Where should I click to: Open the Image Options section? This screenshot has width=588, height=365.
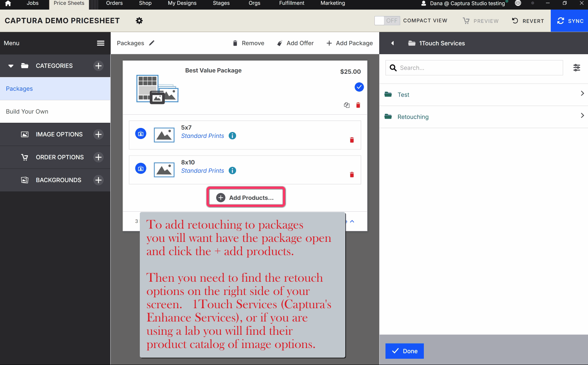coord(59,135)
